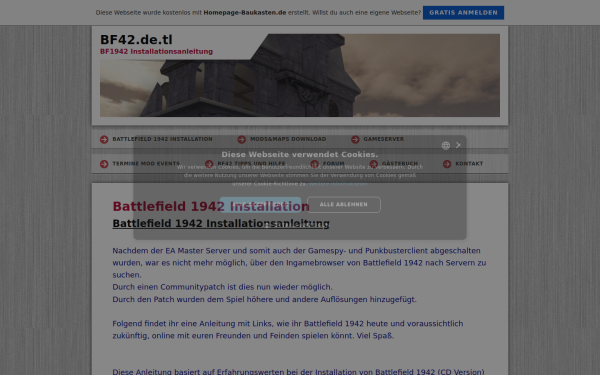Click the BF42.de.tl site title

(136, 40)
